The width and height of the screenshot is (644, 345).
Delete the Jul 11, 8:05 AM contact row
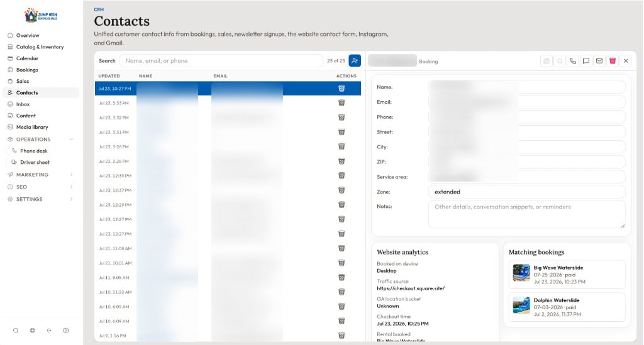(341, 277)
